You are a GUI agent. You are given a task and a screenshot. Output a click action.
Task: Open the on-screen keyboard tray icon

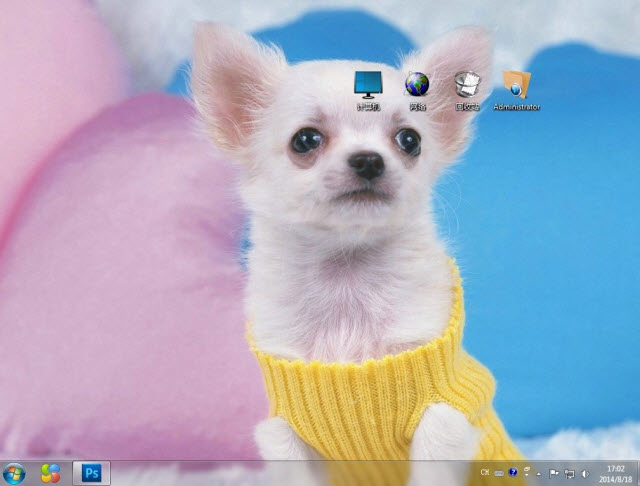click(x=499, y=473)
